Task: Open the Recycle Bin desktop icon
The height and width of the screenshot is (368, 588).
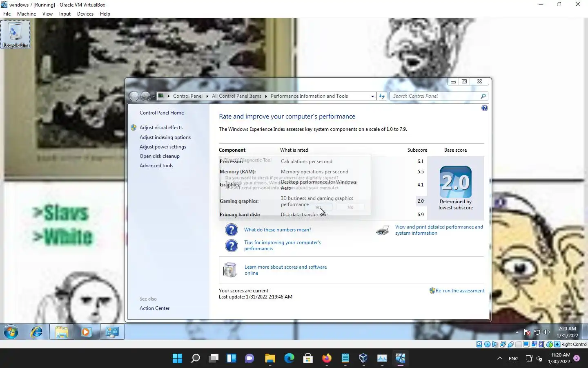Action: [15, 34]
